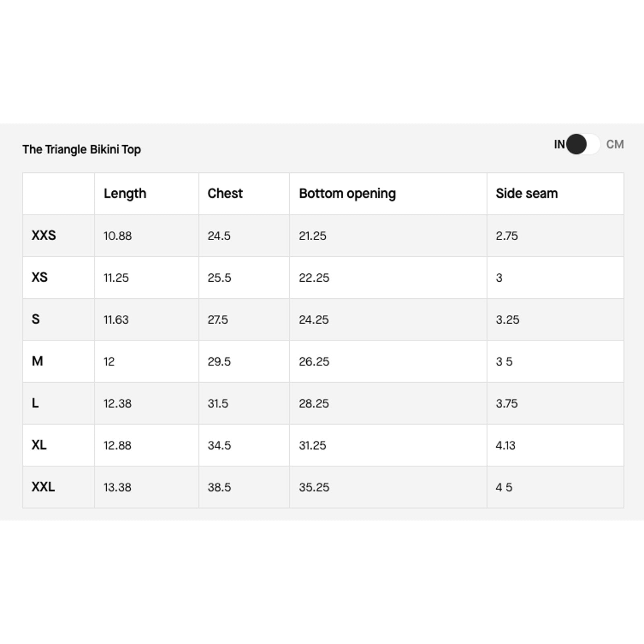Select the XXL chest value 38.5
The image size is (644, 644).
(219, 487)
